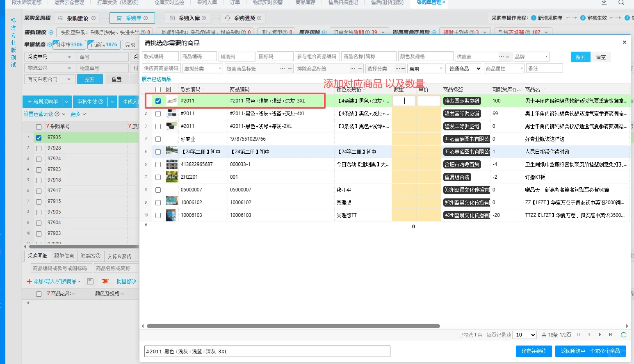Tick the checkbox for ZHZ201 product row
Screen dimensions: 634x364
coord(158,177)
